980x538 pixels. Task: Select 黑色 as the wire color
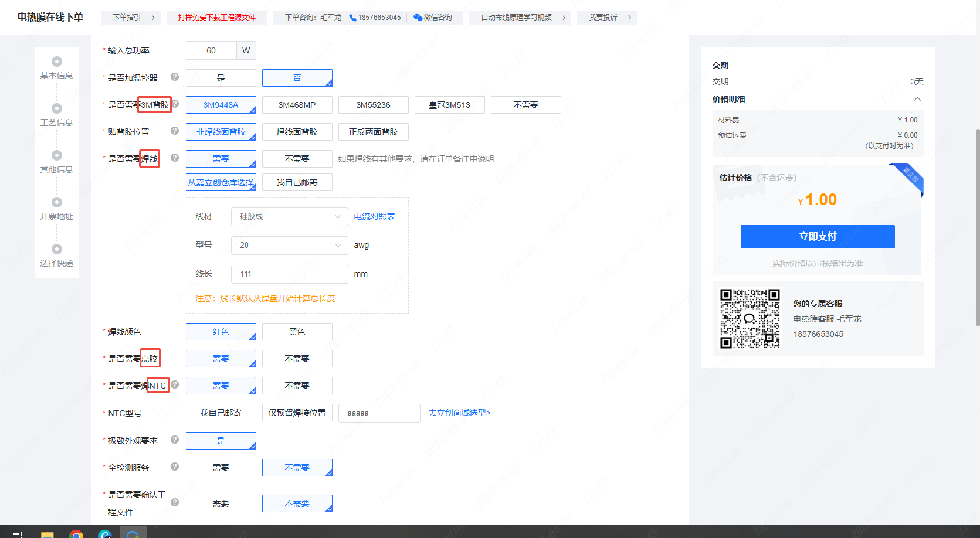297,332
